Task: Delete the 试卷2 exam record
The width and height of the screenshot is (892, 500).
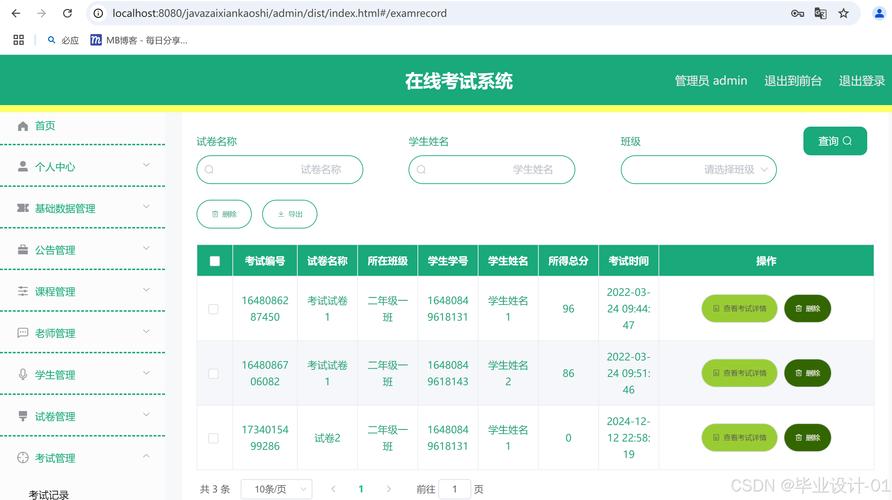Action: (x=808, y=437)
